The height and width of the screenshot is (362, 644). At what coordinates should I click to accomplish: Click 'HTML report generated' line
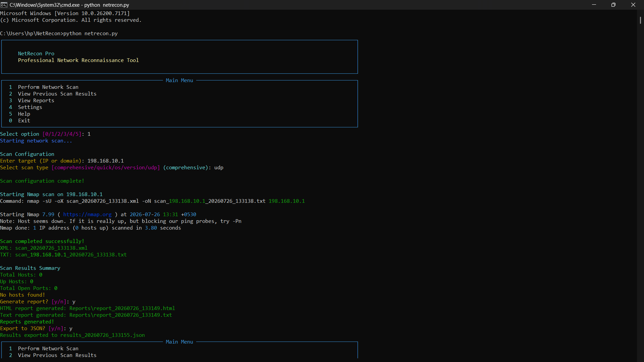tap(87, 308)
